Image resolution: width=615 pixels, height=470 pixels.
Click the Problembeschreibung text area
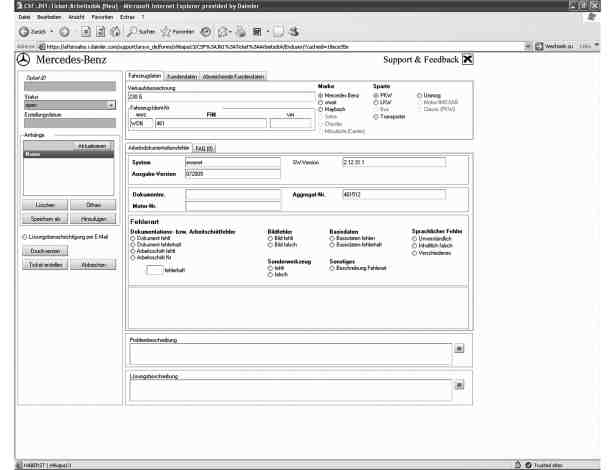[x=291, y=354]
